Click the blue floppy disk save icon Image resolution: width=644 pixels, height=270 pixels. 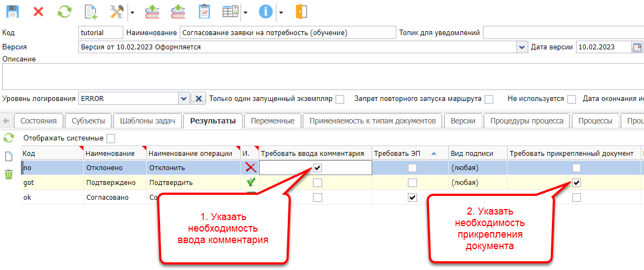coord(12,12)
